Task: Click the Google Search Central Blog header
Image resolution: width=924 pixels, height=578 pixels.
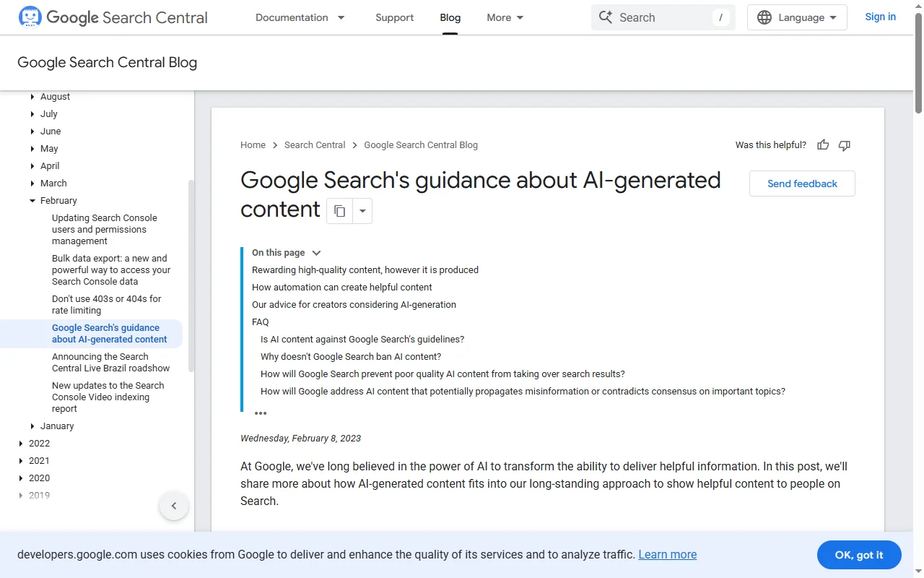Action: click(107, 63)
